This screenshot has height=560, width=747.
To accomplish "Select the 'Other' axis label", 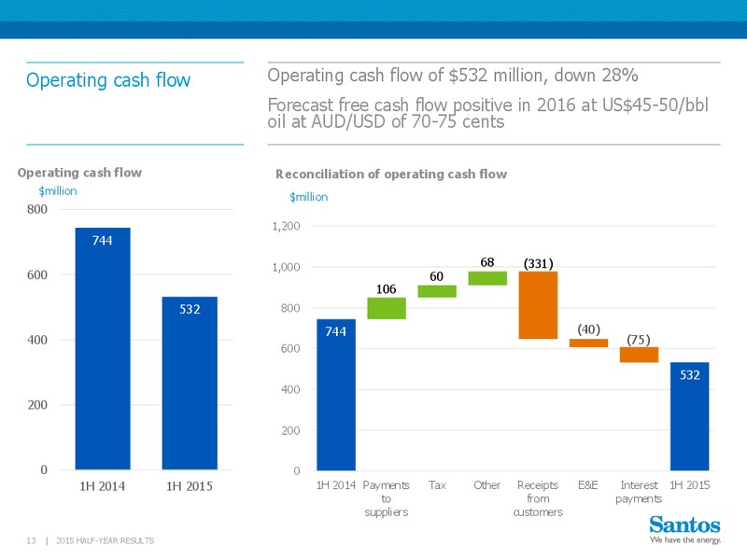I will point(486,485).
